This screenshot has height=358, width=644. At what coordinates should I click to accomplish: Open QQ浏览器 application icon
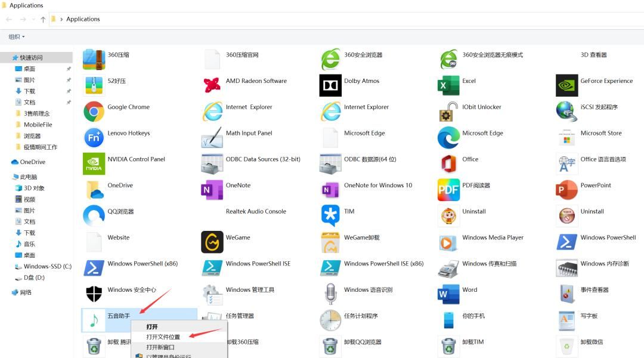(94, 216)
